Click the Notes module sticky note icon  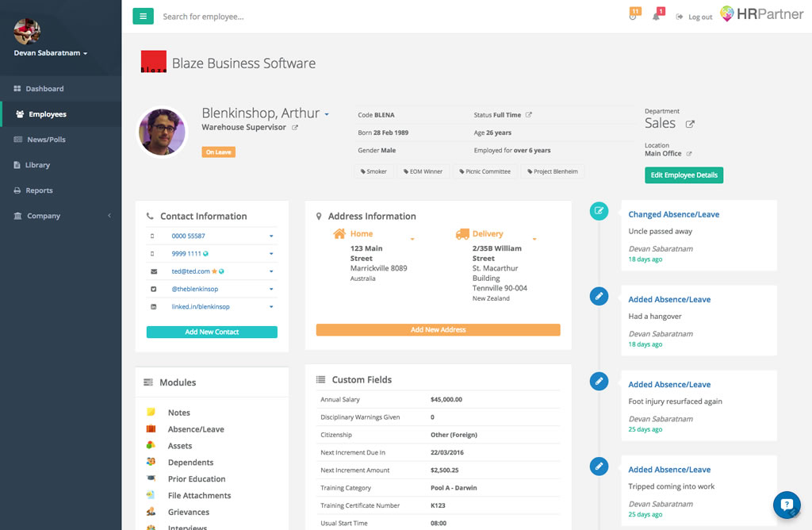pos(151,412)
